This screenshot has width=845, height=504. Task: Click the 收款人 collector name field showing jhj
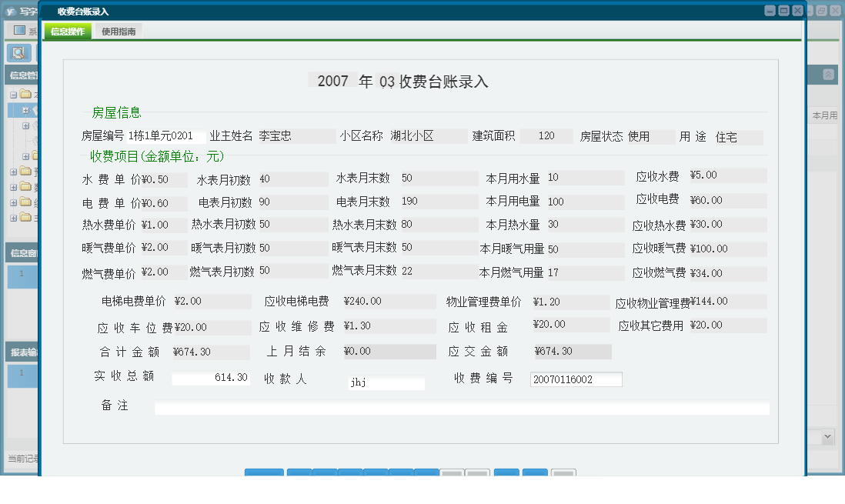(385, 382)
